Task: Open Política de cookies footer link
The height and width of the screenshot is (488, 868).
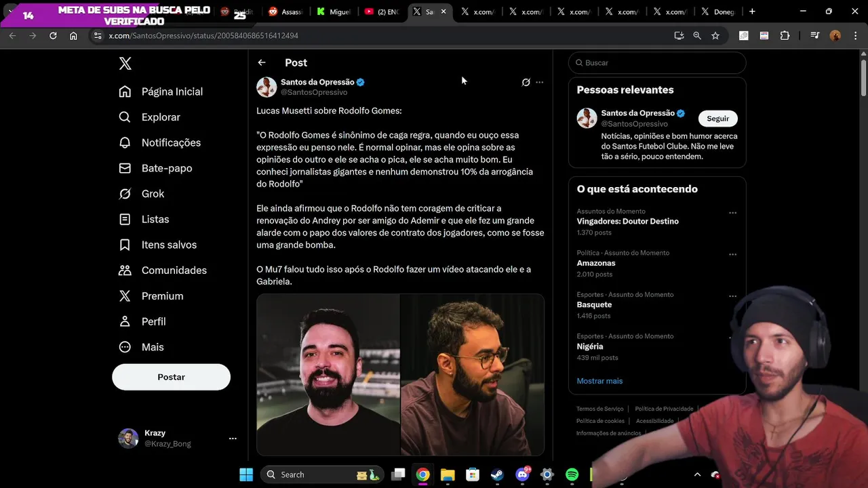Action: (x=600, y=421)
